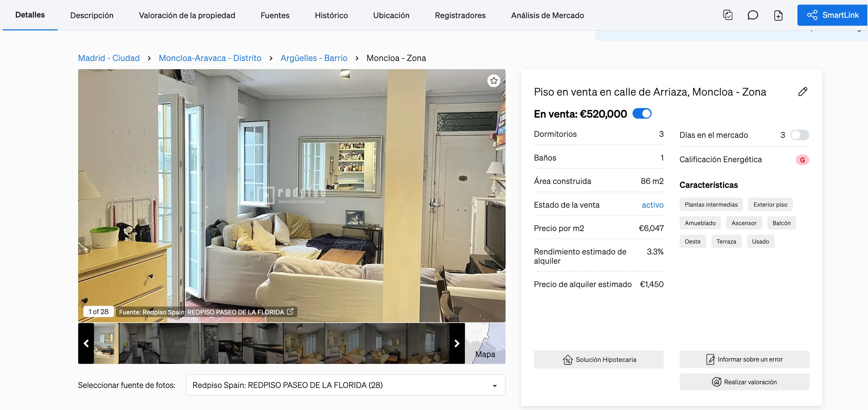868x410 pixels.
Task: Select the first living room thumbnail
Action: (106, 343)
